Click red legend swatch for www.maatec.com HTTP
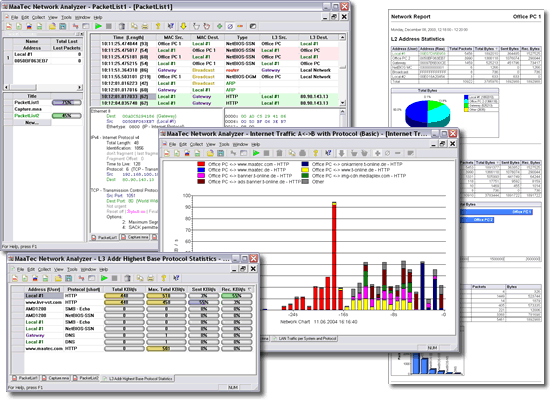Screen dimensions: 550x400 [x=201, y=164]
